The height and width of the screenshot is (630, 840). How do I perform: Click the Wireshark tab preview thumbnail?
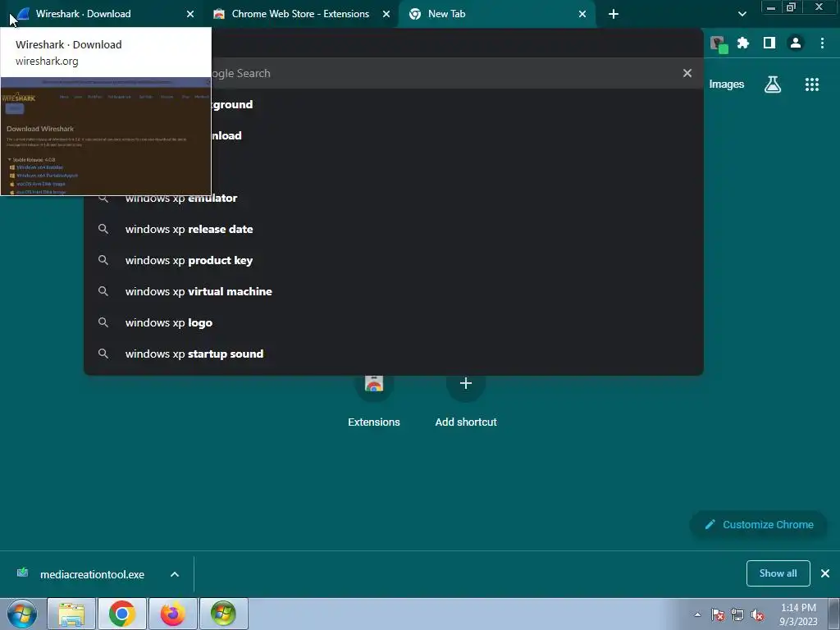coord(106,136)
